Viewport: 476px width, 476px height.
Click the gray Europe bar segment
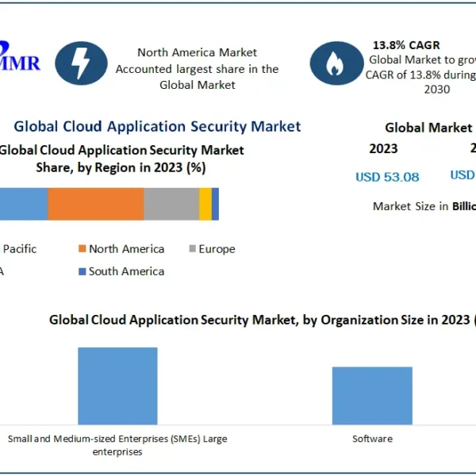(171, 204)
